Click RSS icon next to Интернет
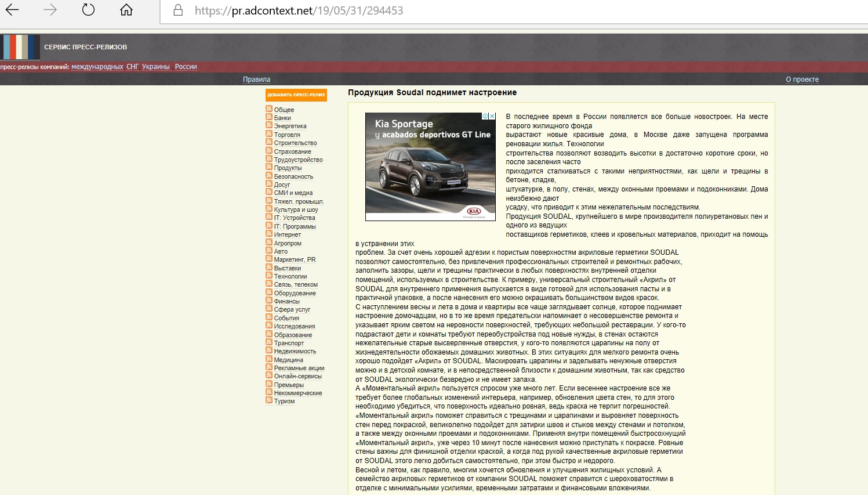Viewport: 868px width, 495px height. point(269,233)
